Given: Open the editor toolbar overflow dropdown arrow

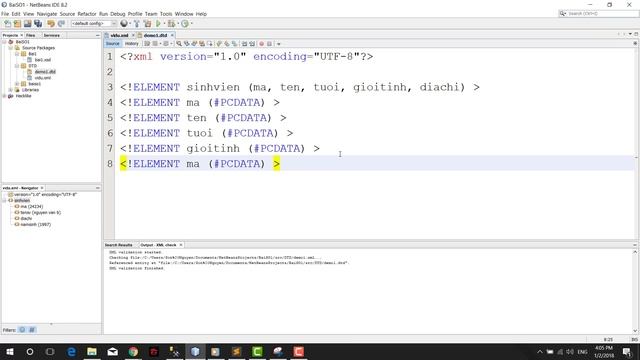Looking at the screenshot, I should point(279,44).
